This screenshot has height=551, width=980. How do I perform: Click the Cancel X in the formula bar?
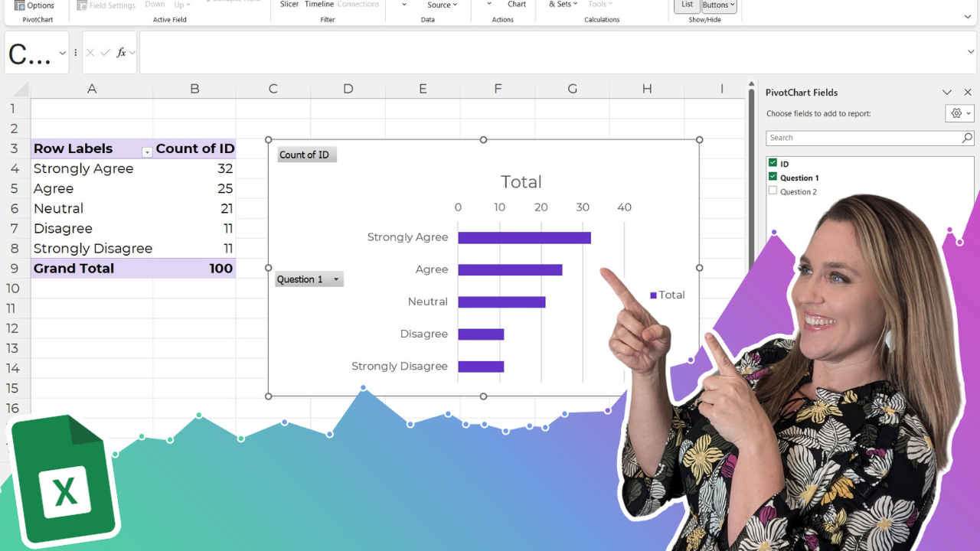click(x=90, y=53)
